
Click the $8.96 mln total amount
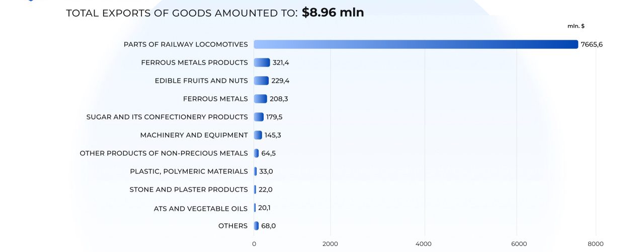333,13
